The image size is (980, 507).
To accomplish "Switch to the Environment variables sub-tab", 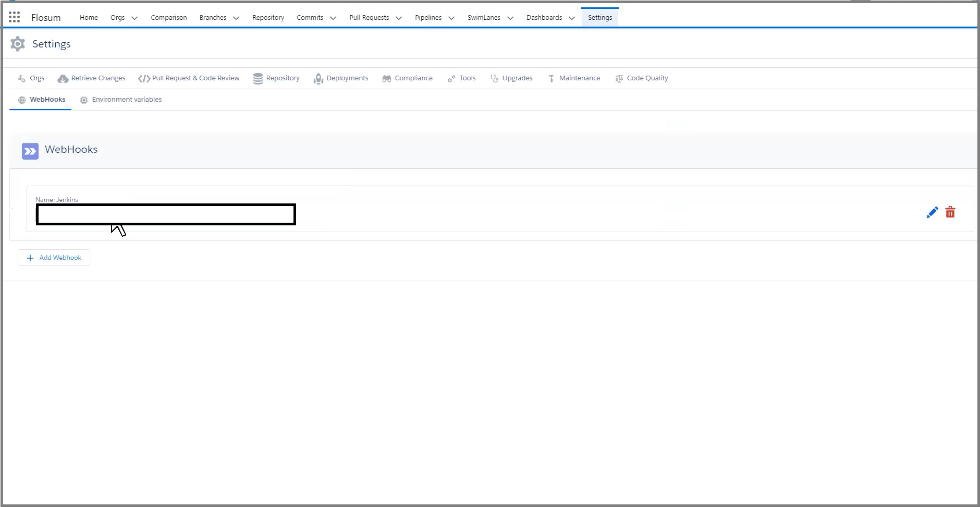I will [121, 100].
